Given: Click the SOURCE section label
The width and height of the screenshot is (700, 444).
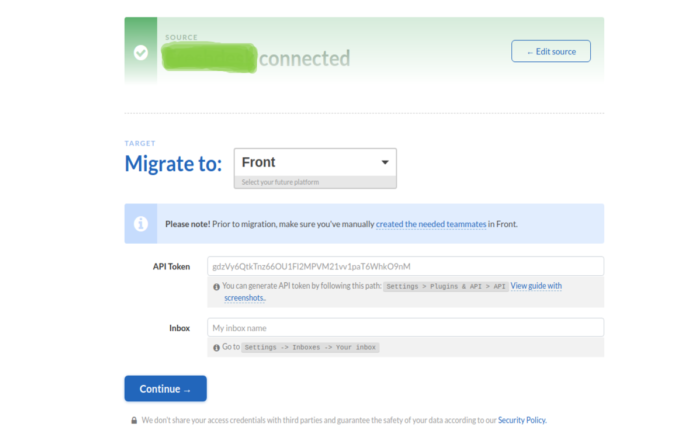Looking at the screenshot, I should tap(181, 37).
